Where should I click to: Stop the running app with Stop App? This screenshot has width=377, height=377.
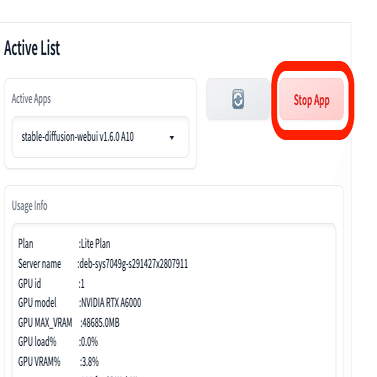pyautogui.click(x=311, y=99)
